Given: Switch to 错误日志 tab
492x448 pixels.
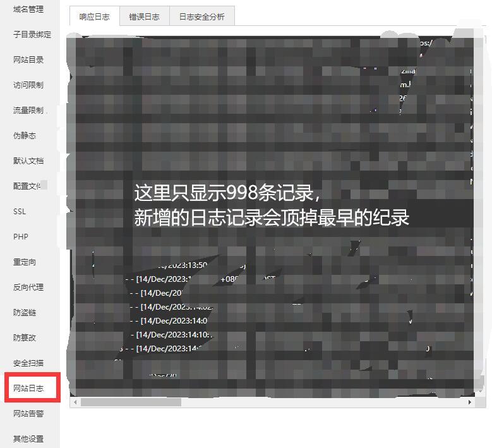Looking at the screenshot, I should coord(145,16).
